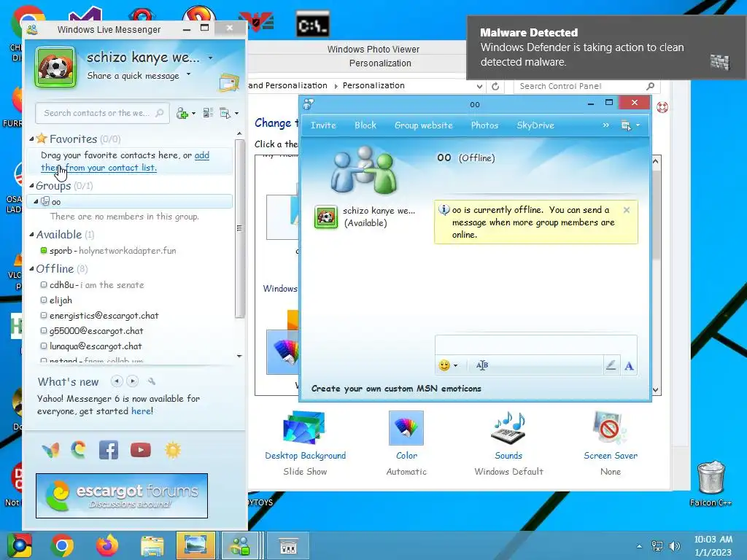
Task: Open the escargot forums banner
Action: pos(122,496)
